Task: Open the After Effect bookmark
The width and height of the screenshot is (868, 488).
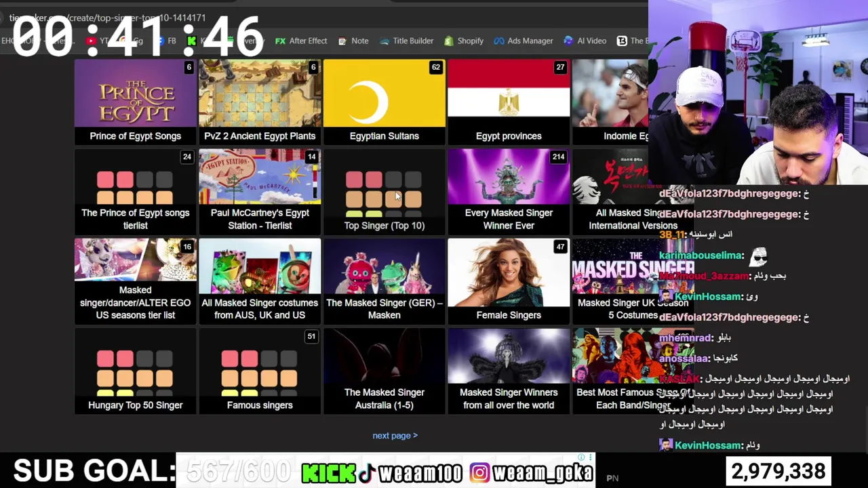Action: click(301, 41)
